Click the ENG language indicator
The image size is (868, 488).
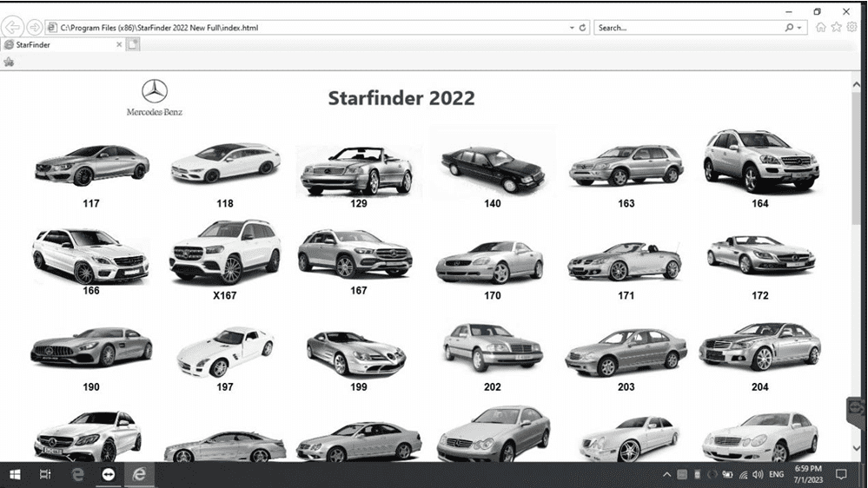(x=777, y=474)
